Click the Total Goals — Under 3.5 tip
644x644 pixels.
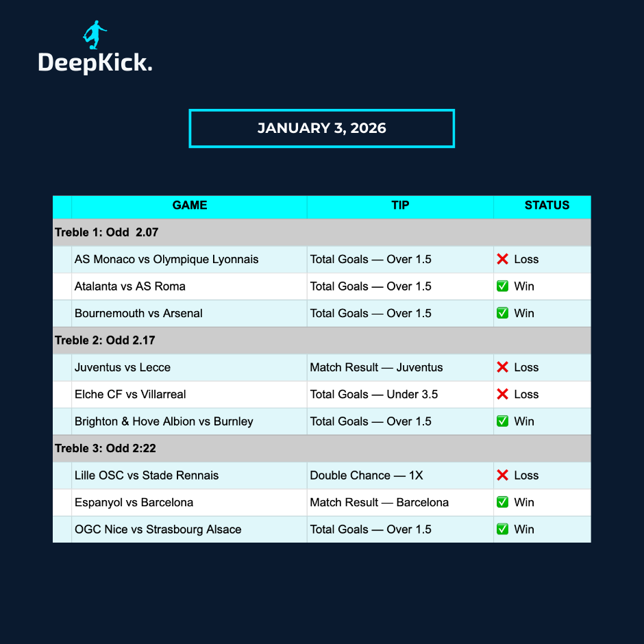373,394
